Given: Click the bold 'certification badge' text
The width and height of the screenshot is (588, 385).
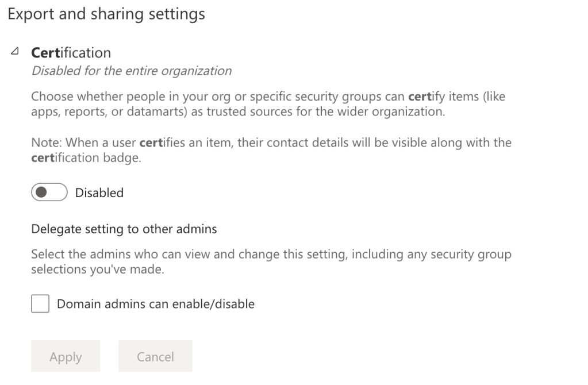Looking at the screenshot, I should (86, 159).
